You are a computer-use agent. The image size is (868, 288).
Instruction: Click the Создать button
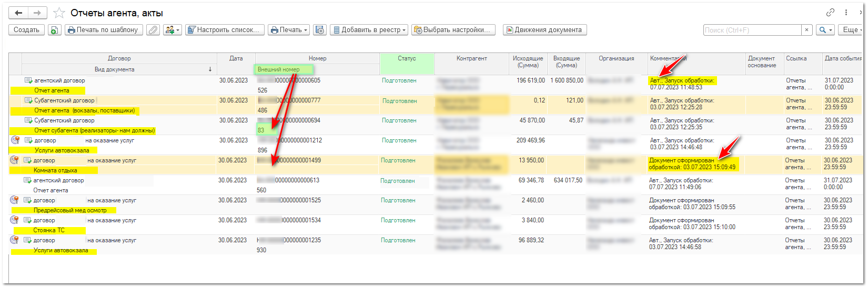pyautogui.click(x=26, y=30)
